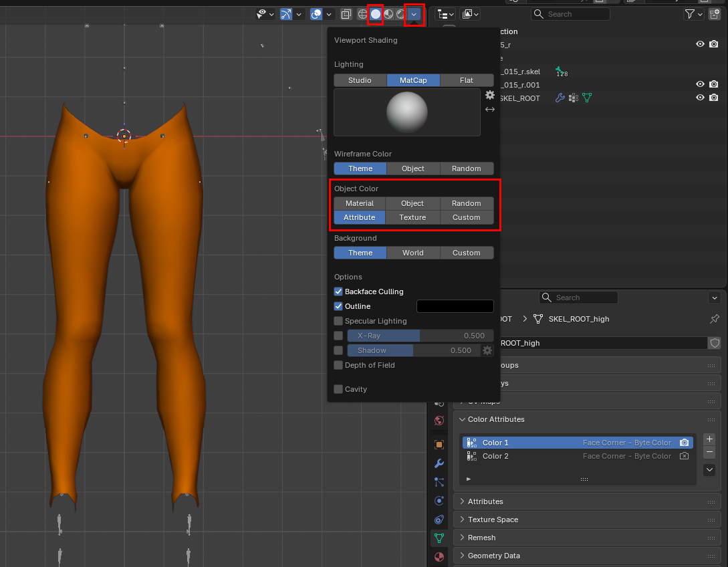Switch viewport to Wireframe shading
The width and height of the screenshot is (728, 567).
coord(362,15)
